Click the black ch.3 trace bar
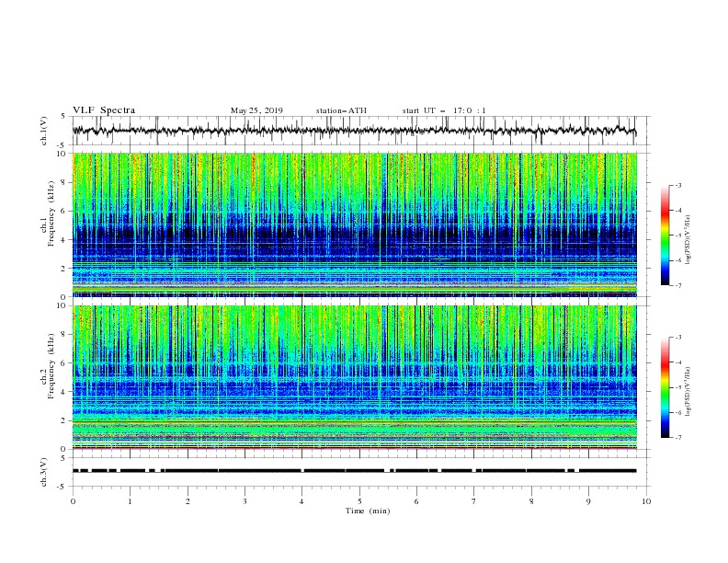 tap(354, 471)
